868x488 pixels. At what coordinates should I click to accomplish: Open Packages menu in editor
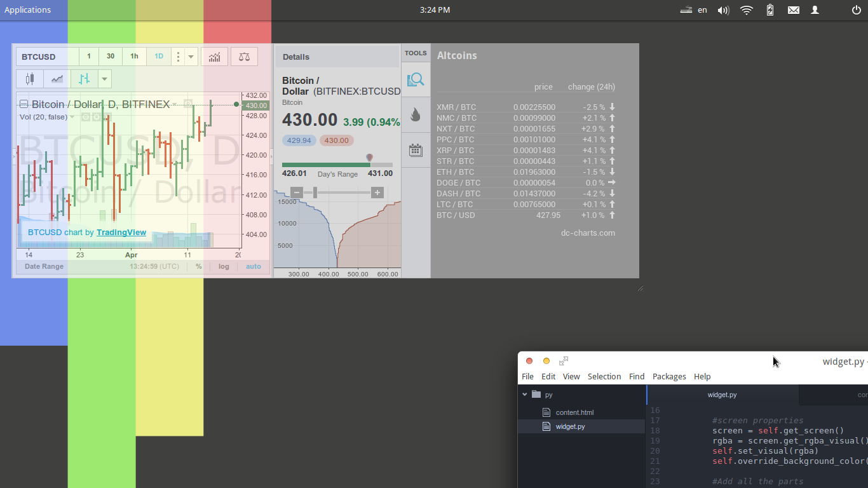(669, 376)
